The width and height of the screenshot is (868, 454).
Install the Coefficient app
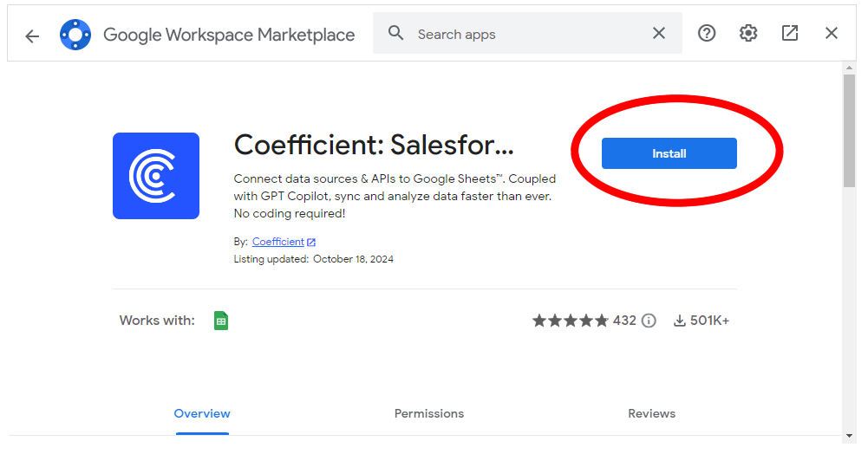coord(669,153)
